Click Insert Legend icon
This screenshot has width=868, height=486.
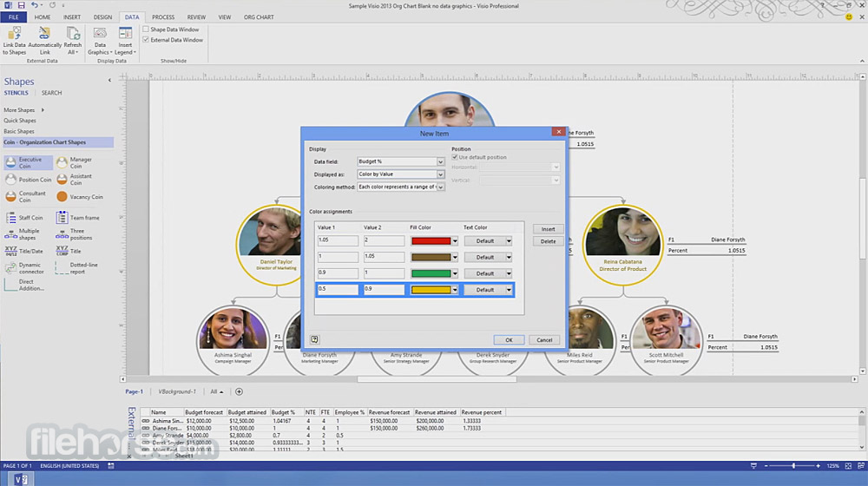[125, 34]
